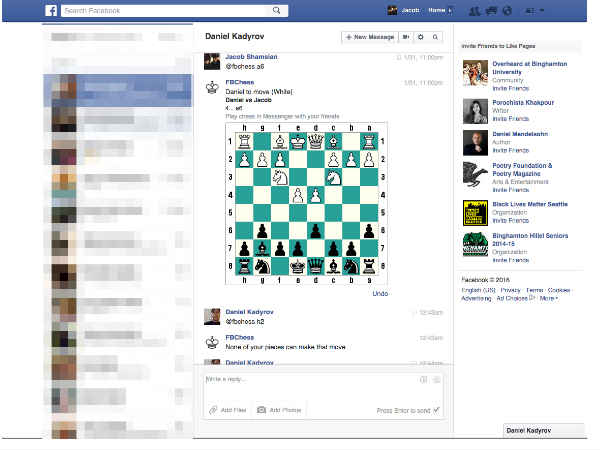
Task: Open the messages icon in top bar
Action: tap(491, 11)
